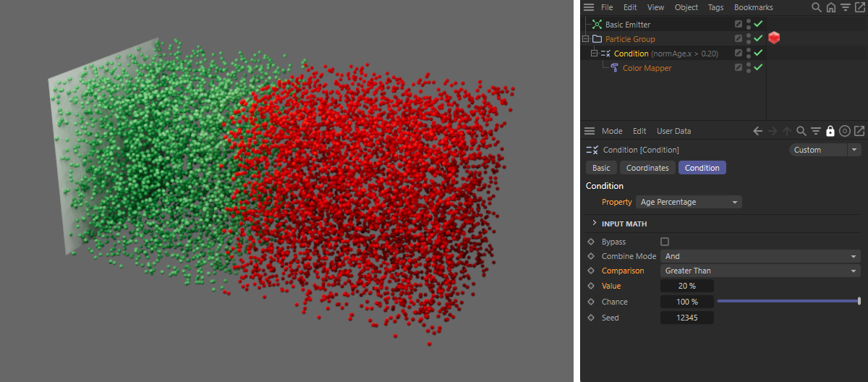Expand the INPUT MATH section

595,224
